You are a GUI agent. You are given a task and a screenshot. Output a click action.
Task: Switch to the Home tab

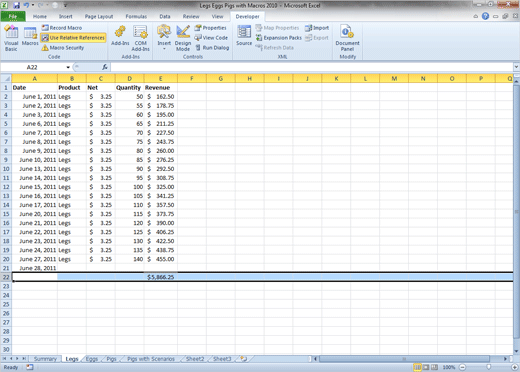[40, 16]
